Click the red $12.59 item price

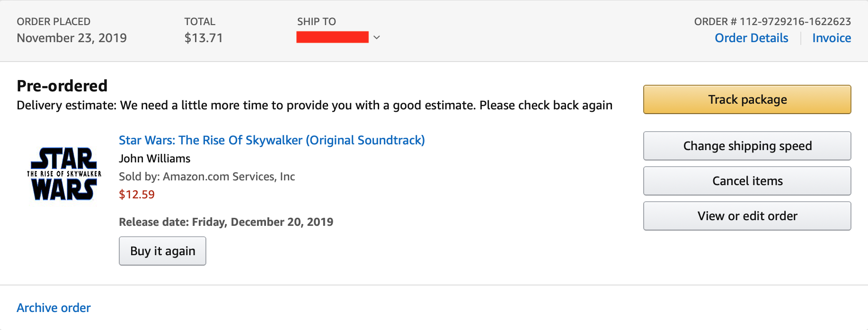pyautogui.click(x=136, y=195)
